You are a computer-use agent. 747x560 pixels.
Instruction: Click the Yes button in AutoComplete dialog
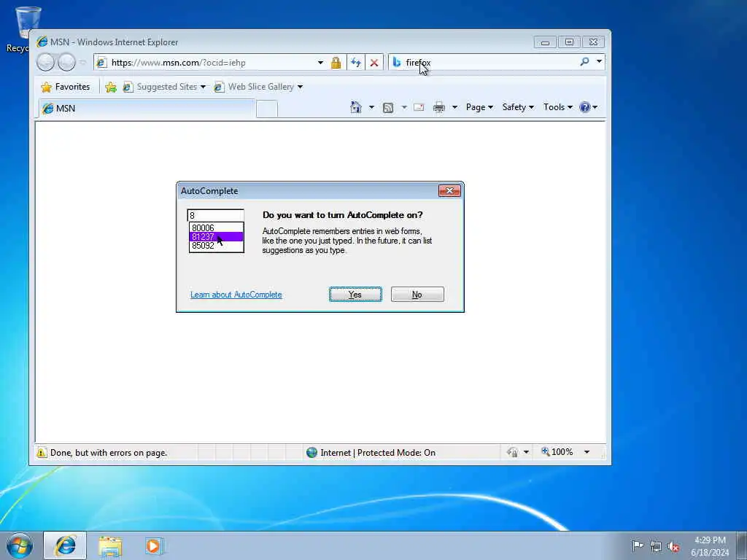click(355, 295)
